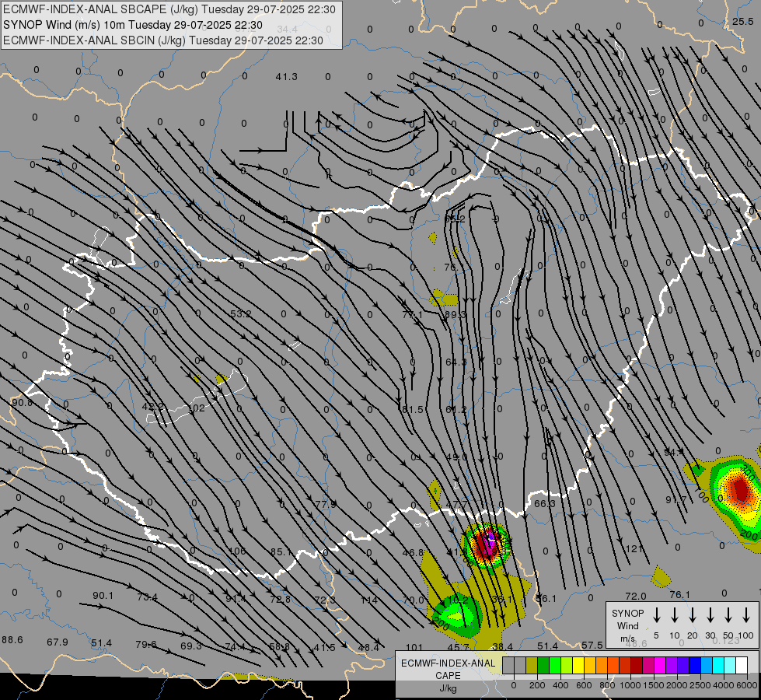Click the 79.6 CIN value
The image size is (761, 700).
146,645
